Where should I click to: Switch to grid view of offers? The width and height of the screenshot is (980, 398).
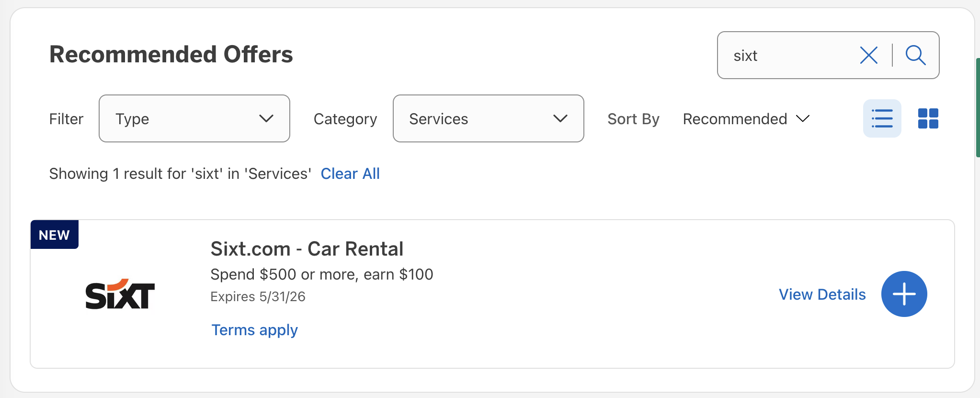pyautogui.click(x=928, y=118)
